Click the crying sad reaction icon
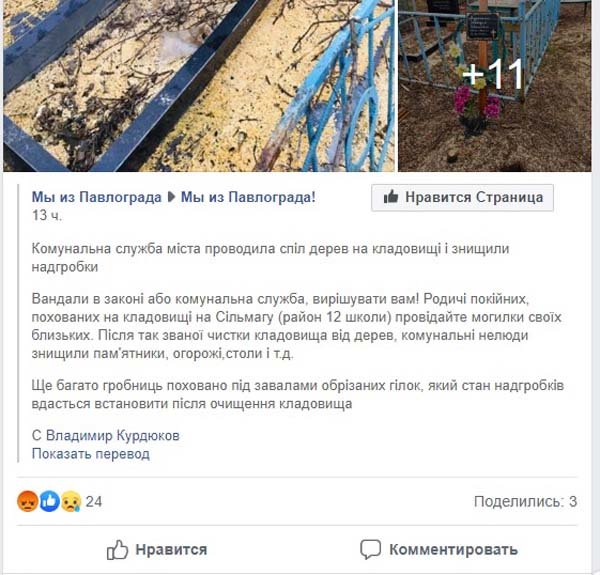 72,502
